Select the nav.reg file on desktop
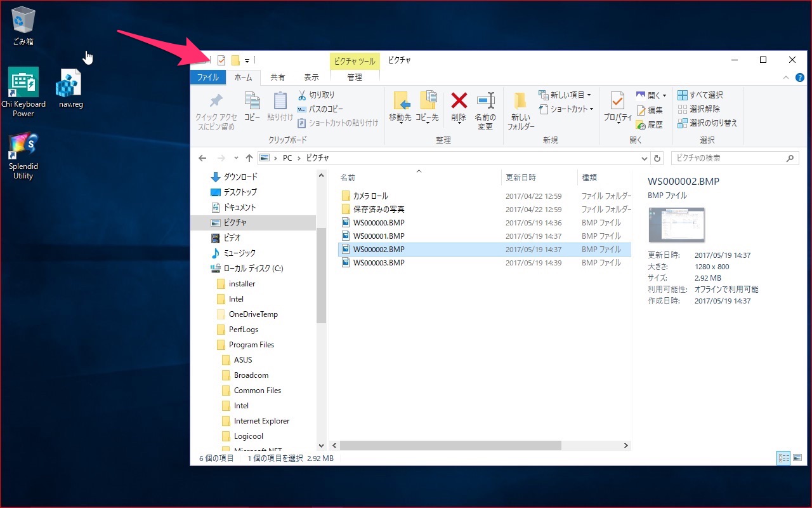812x508 pixels. point(70,89)
